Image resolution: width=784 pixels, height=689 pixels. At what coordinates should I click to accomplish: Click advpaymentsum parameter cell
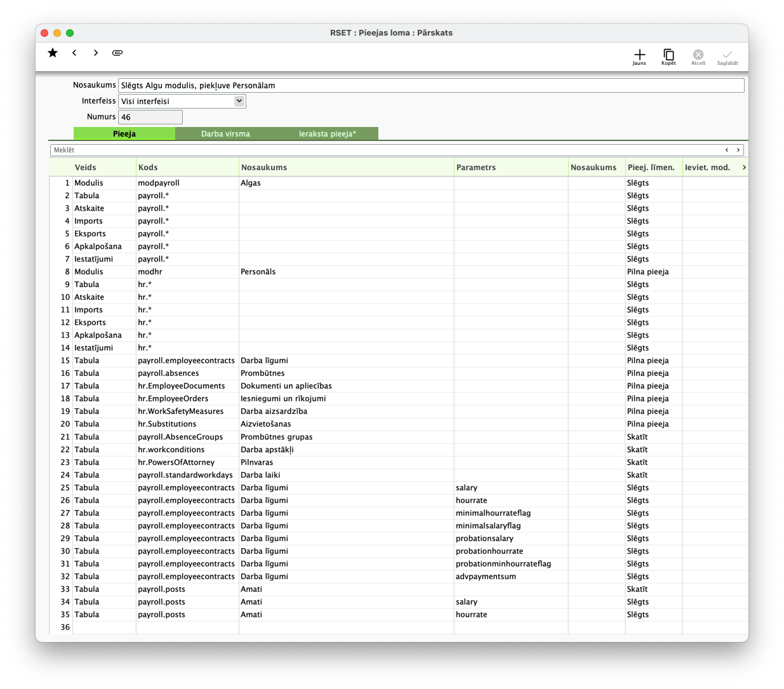511,577
